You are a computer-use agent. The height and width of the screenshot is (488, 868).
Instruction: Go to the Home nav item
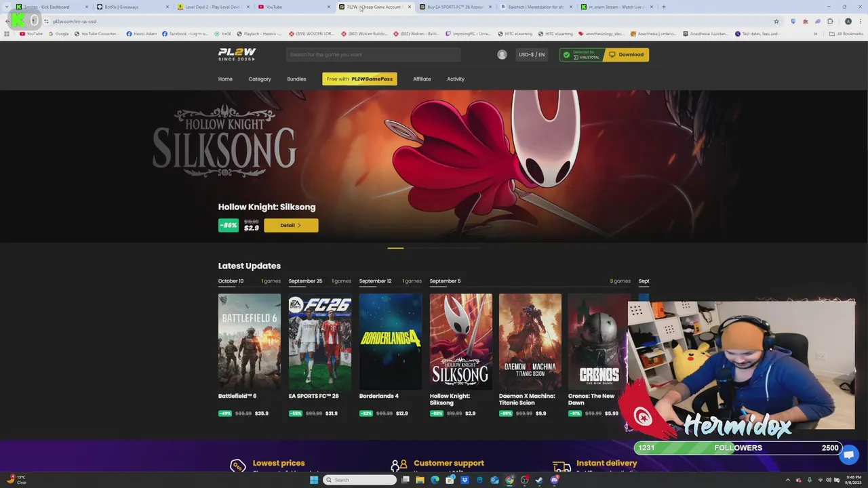click(225, 79)
